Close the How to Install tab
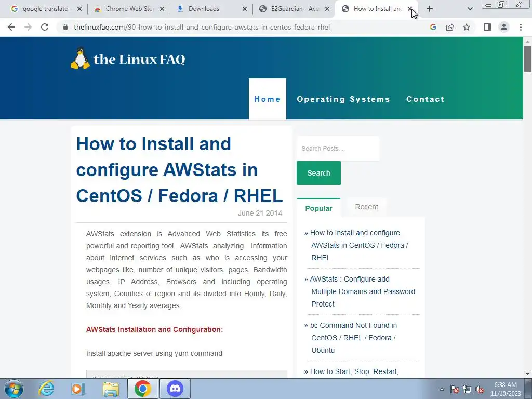This screenshot has height=399, width=532. pyautogui.click(x=410, y=9)
